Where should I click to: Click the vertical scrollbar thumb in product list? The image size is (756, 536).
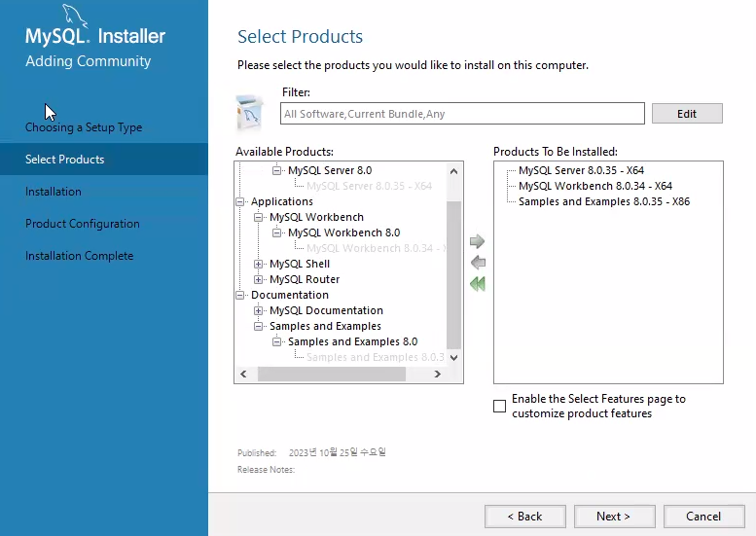coord(453,274)
